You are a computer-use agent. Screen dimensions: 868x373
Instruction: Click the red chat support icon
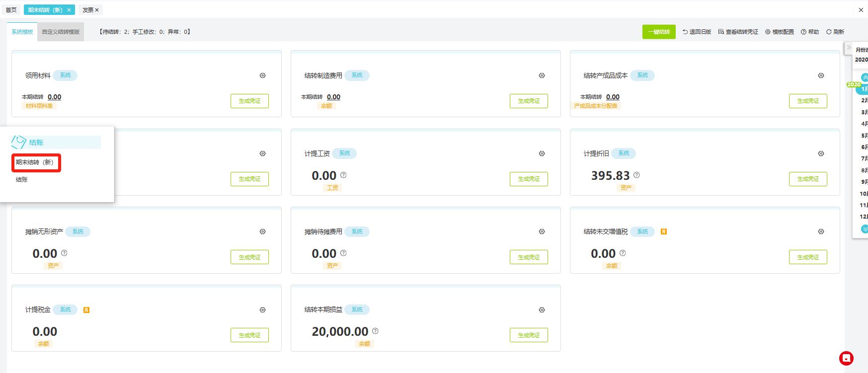tap(846, 358)
